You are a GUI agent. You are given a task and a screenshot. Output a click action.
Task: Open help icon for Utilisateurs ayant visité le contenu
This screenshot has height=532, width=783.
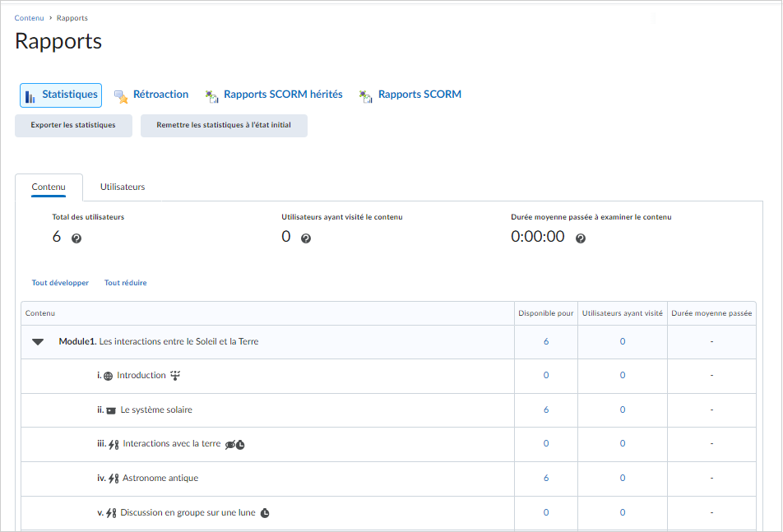306,238
